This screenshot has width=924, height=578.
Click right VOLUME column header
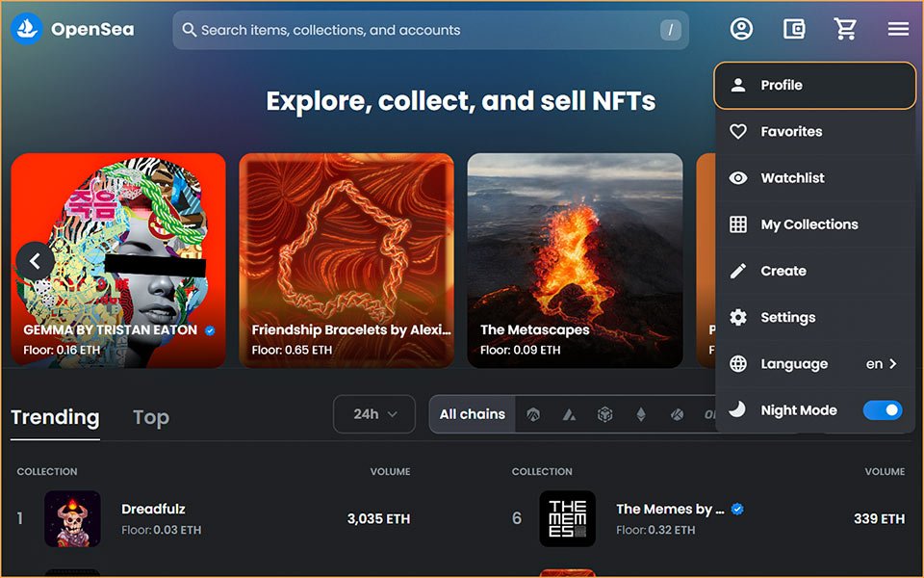tap(885, 471)
